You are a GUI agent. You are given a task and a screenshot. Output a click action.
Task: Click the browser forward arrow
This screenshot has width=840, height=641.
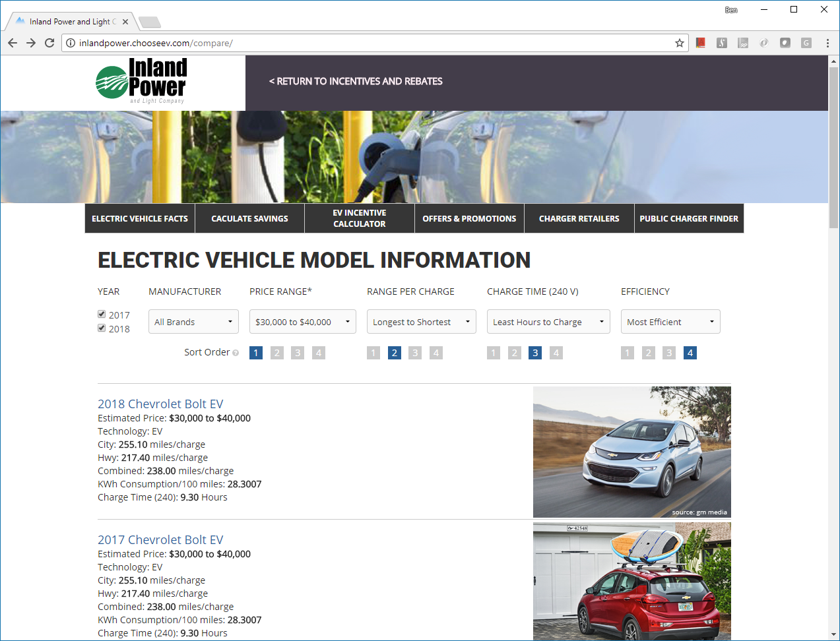(x=31, y=43)
